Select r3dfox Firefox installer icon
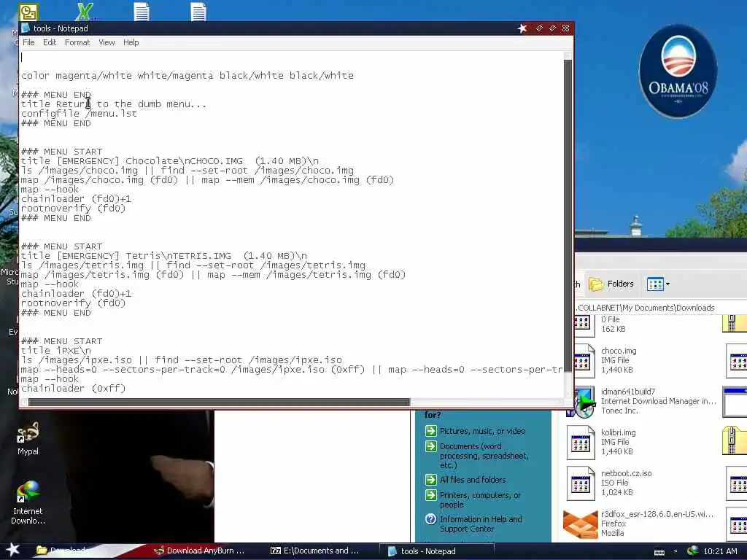Viewport: 747px width, 560px height. 580,524
